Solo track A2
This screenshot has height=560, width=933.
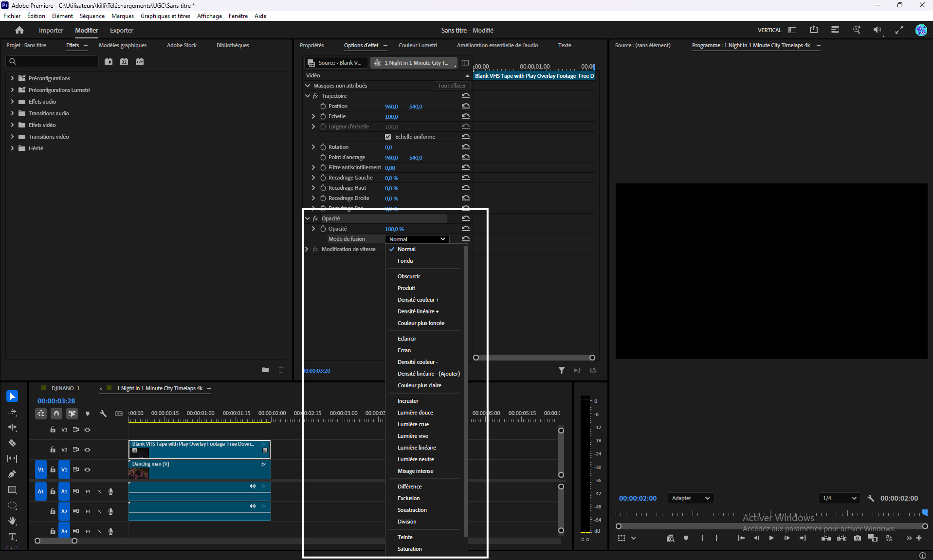click(x=99, y=512)
